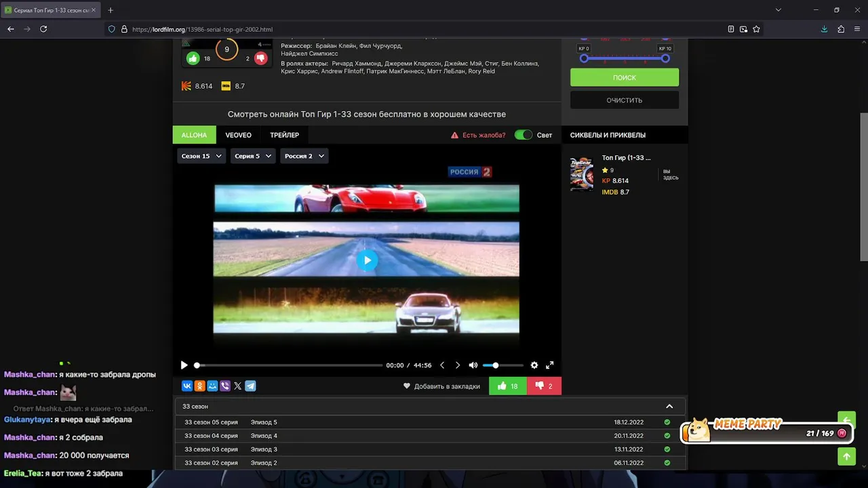The height and width of the screenshot is (488, 868).
Task: Click the ОЧИСТИТЬ button
Action: [625, 100]
